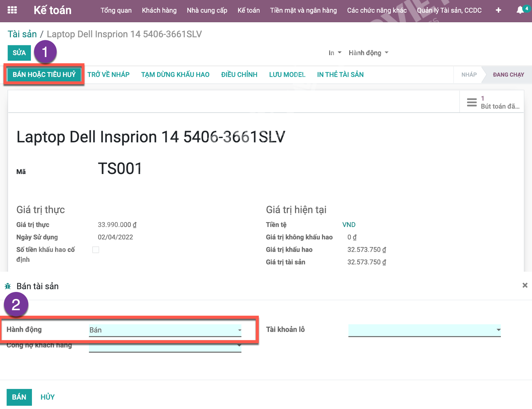This screenshot has width=532, height=409.
Task: Click the Giá trị không khấu hao 0 ₫
Action: click(x=352, y=237)
